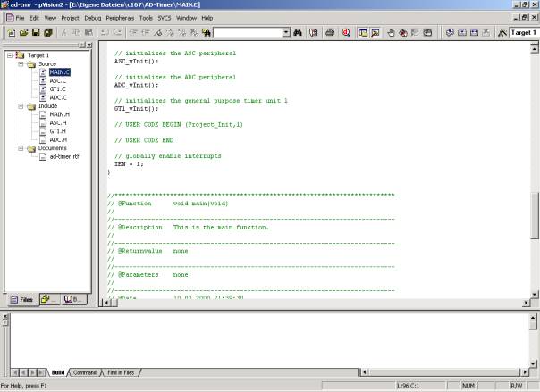The width and height of the screenshot is (540, 392).
Task: Collapse the Target 1 tree node
Action: tap(10, 55)
